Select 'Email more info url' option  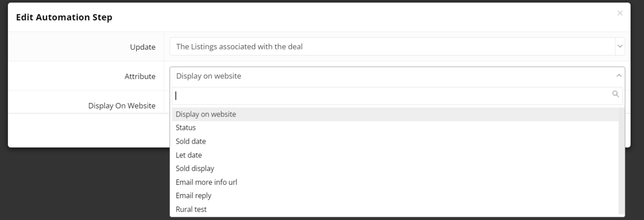tap(206, 182)
